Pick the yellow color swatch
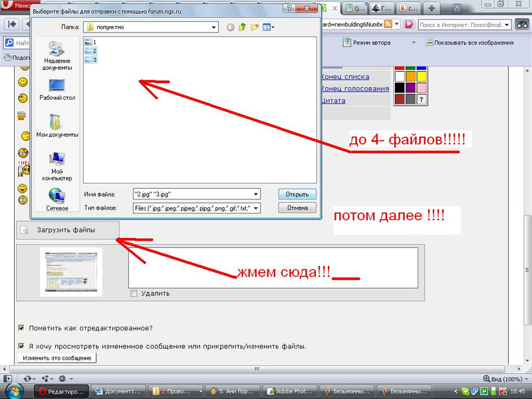The width and height of the screenshot is (532, 399). 422,77
